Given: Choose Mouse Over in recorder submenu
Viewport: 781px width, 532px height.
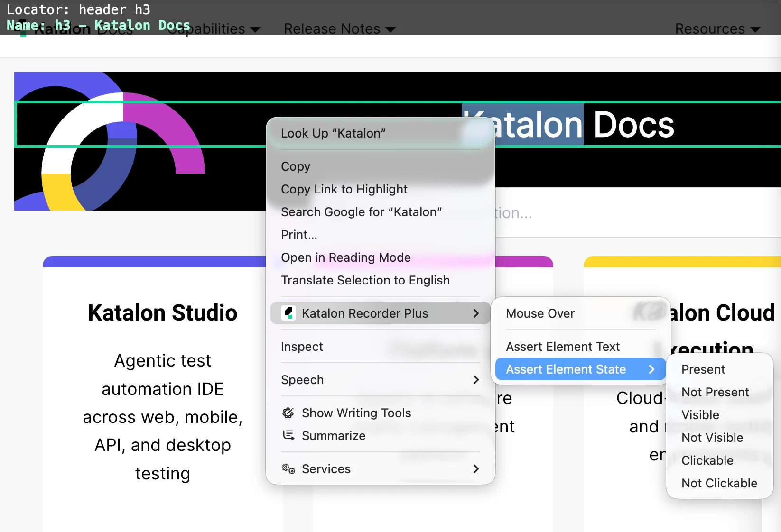Looking at the screenshot, I should 581,313.
